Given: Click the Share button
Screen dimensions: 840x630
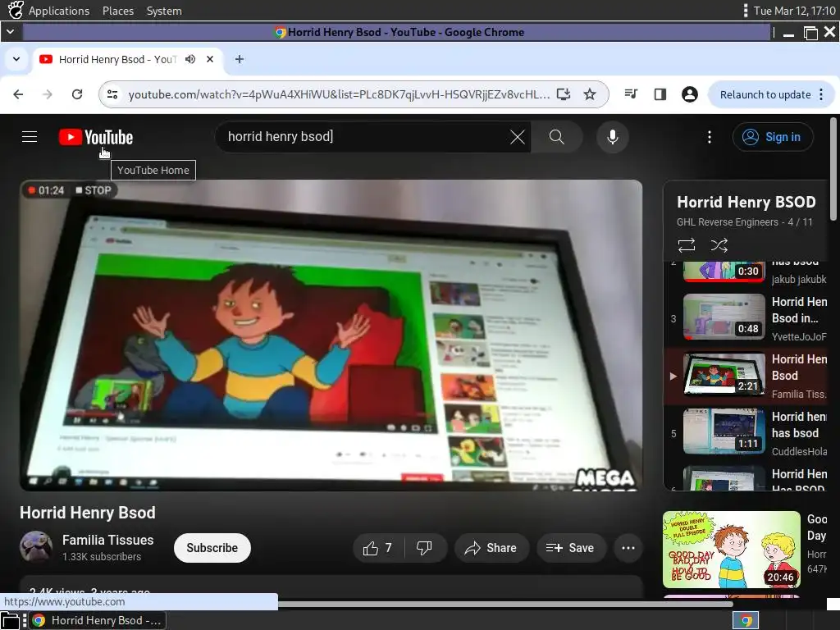Looking at the screenshot, I should pos(491,548).
